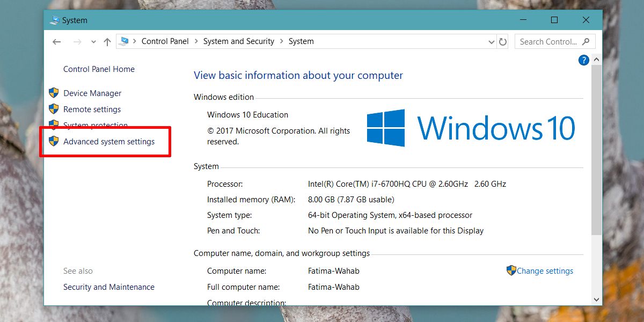Click the shield icon beside Remote settings
The image size is (644, 322).
pyautogui.click(x=54, y=109)
